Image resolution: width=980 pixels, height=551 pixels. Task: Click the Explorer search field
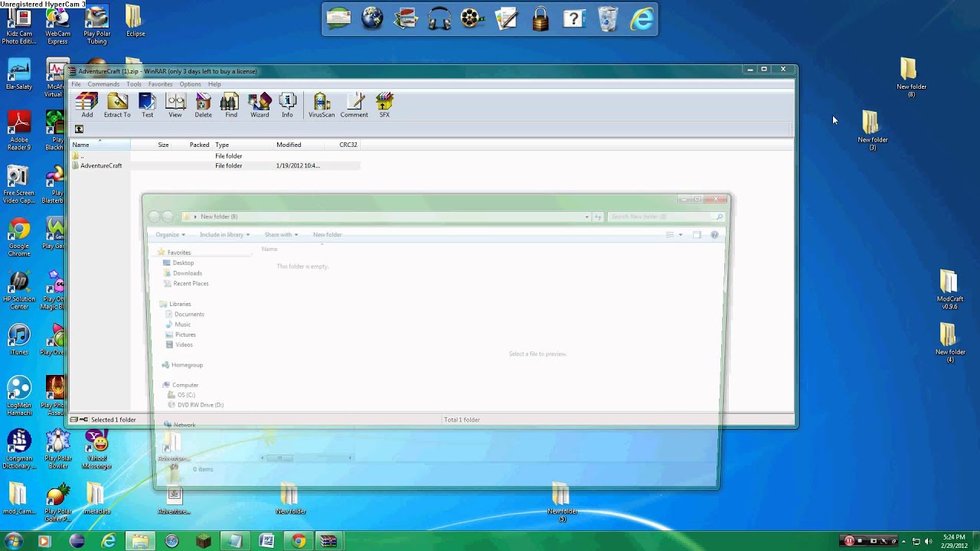click(665, 217)
